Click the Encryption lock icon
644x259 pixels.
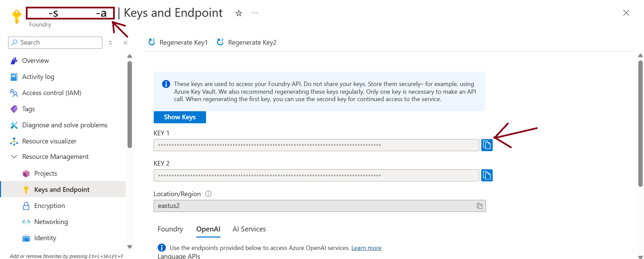[26, 206]
